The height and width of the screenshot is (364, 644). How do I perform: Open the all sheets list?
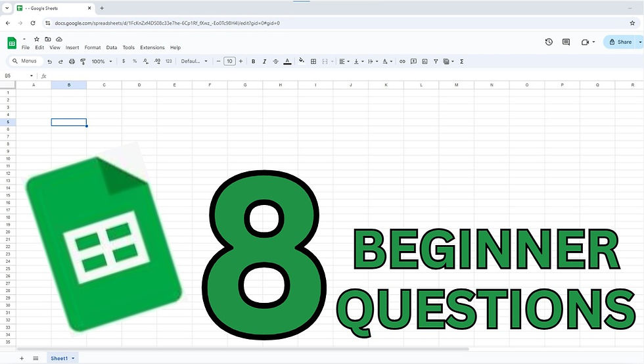[35, 358]
